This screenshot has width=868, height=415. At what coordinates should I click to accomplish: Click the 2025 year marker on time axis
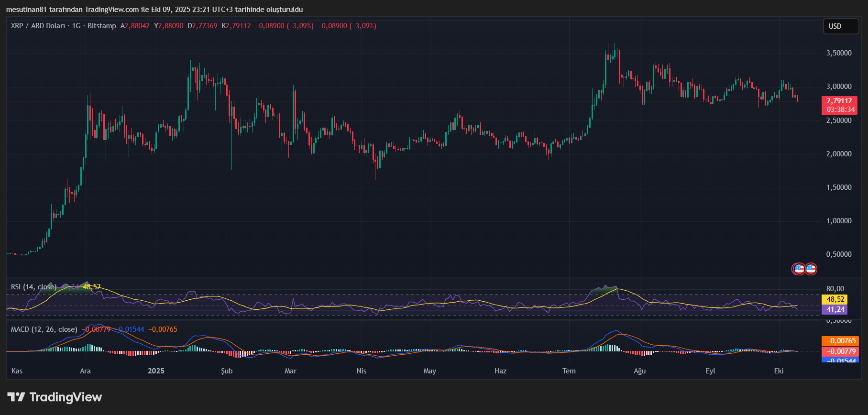[x=156, y=371]
